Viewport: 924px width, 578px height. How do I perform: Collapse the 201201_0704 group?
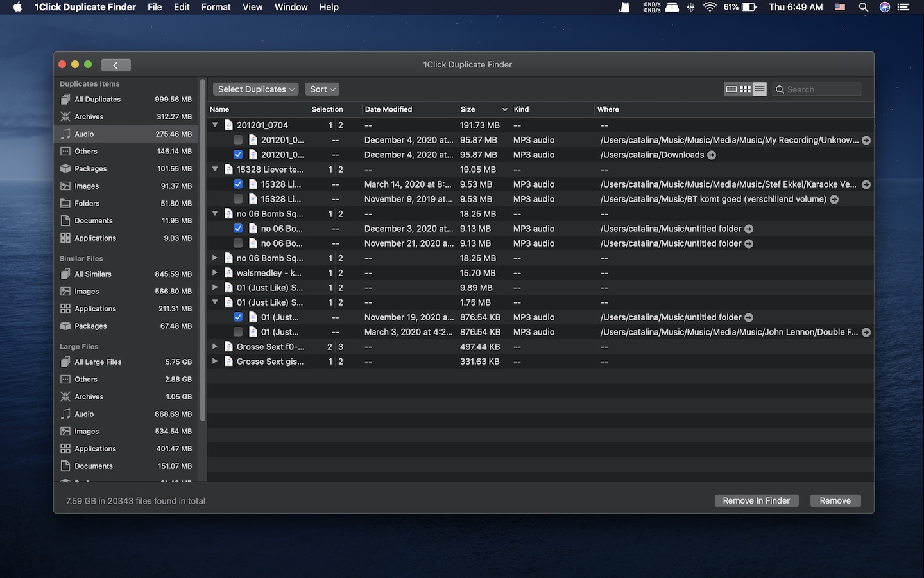pos(216,125)
